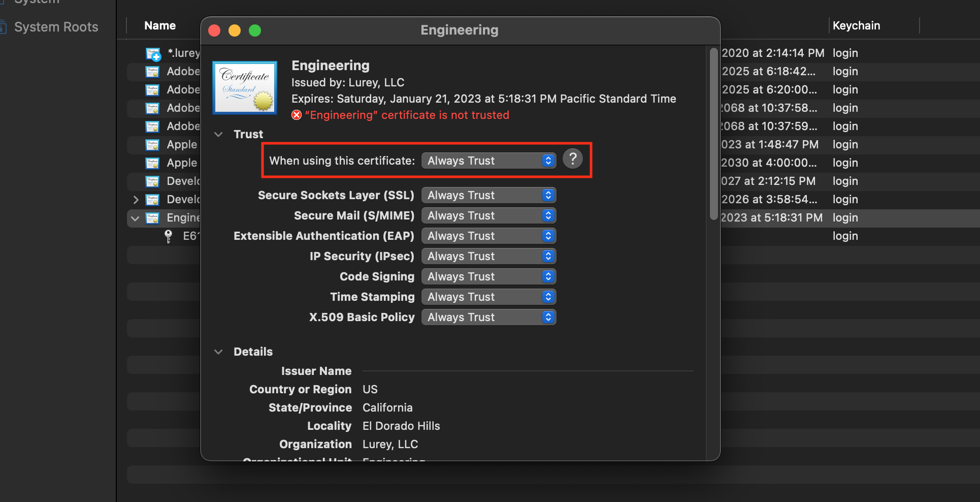Collapse the Engineering certificate tree row

(x=135, y=218)
